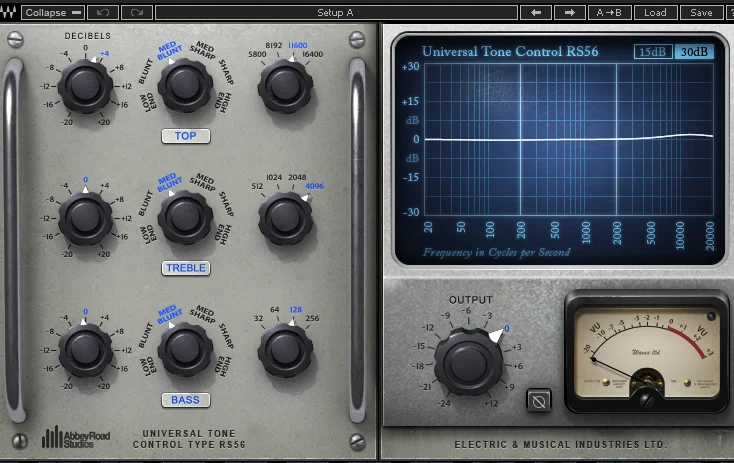This screenshot has height=463, width=734.
Task: Click the redo arrow in toolbar
Action: click(x=137, y=13)
